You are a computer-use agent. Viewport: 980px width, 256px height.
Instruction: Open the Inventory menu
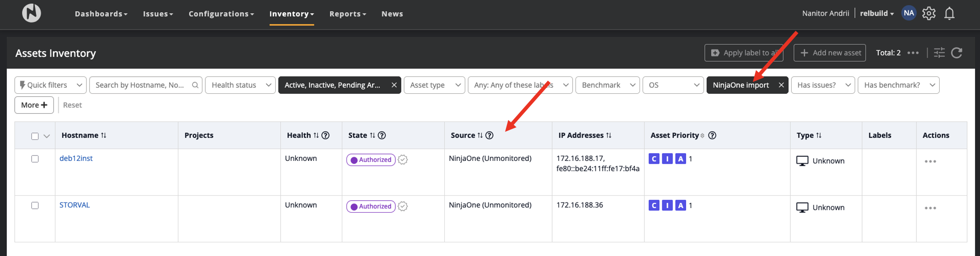tap(291, 14)
